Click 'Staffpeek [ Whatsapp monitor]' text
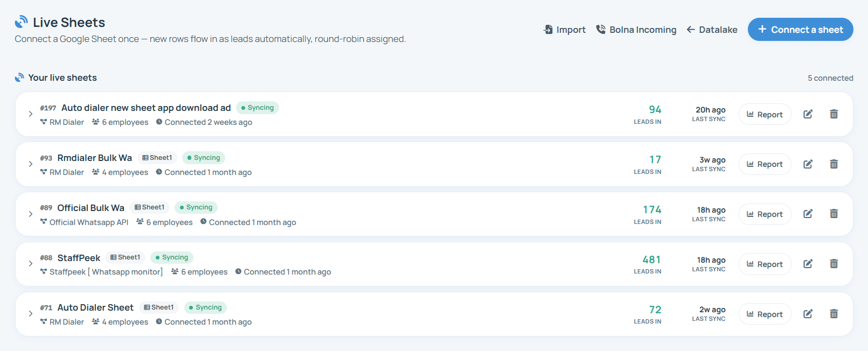This screenshot has width=868, height=351. [x=106, y=272]
